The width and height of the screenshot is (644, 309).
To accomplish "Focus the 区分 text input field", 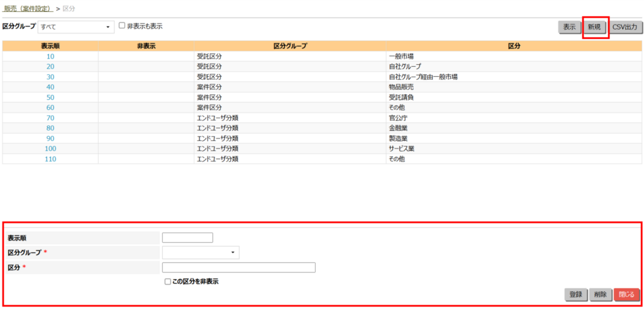I will pyautogui.click(x=238, y=267).
